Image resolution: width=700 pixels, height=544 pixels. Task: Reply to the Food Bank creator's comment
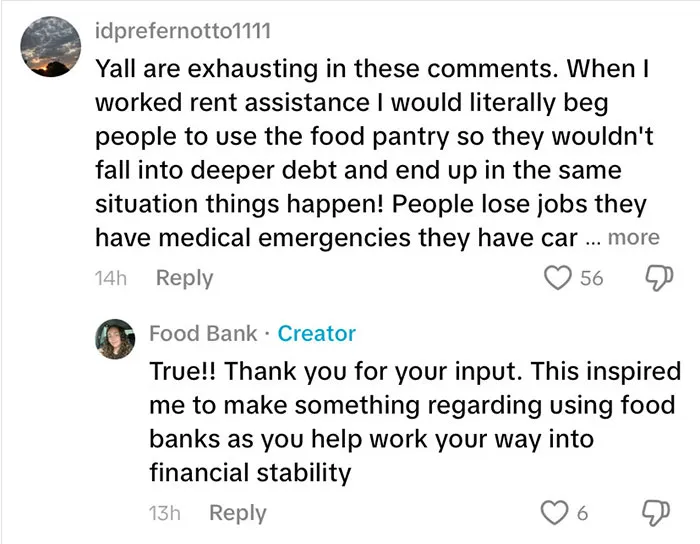click(238, 513)
